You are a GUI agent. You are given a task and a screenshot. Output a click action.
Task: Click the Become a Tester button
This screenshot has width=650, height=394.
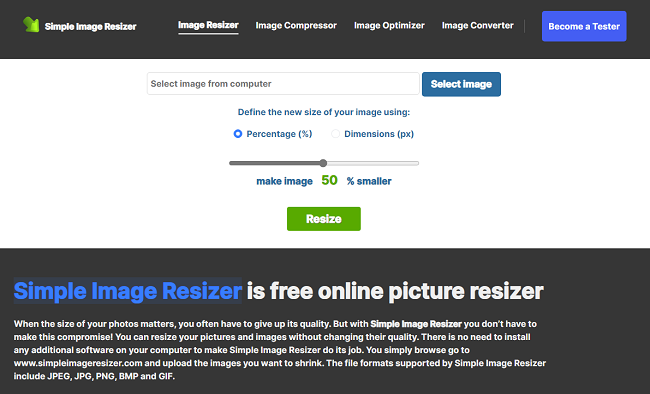[584, 26]
